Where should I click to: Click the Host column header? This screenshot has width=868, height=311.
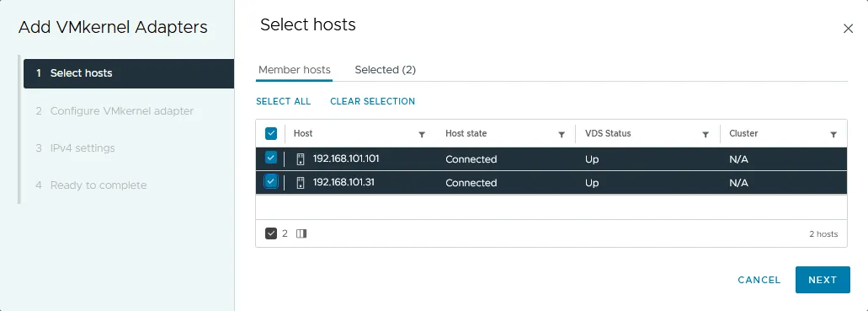(303, 134)
